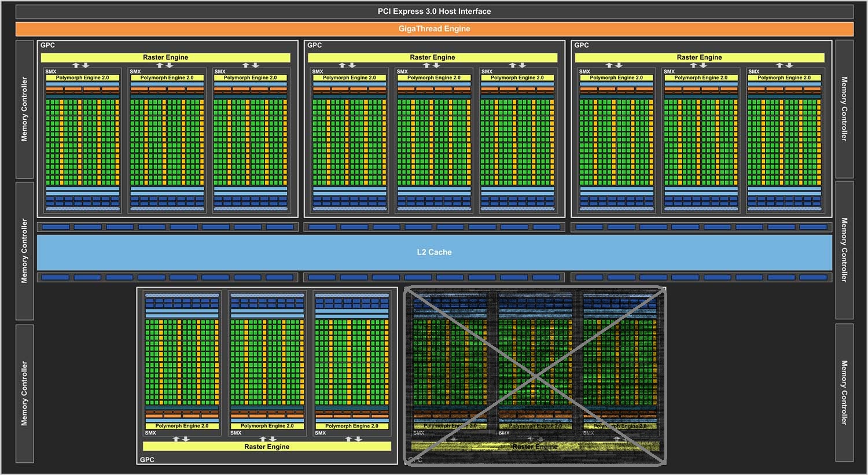Select the last Polymorph Engine 2.0 in top-right GPC

click(784, 78)
